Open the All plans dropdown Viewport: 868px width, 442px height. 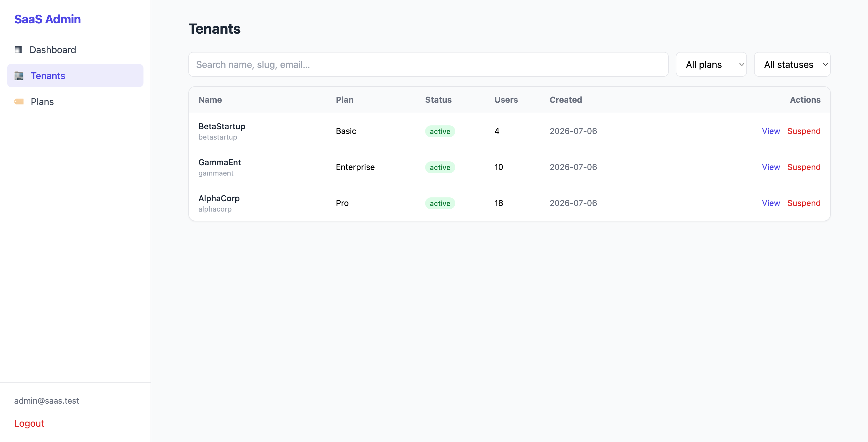point(711,64)
